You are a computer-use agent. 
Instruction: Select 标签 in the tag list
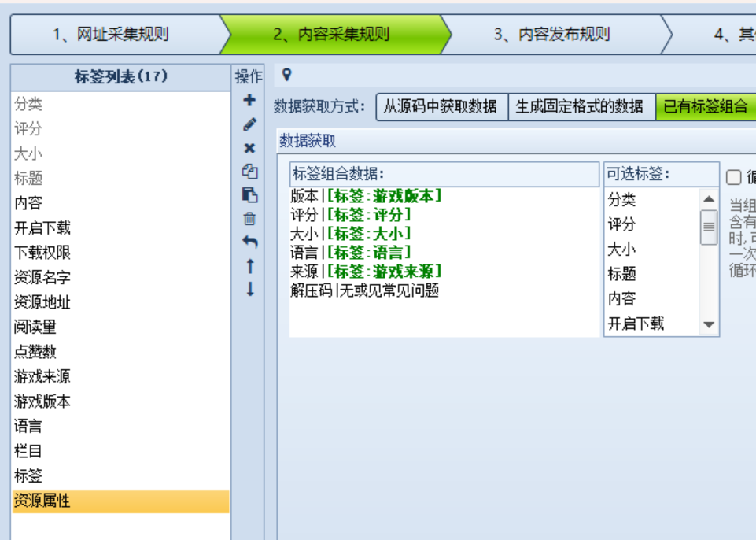120,475
